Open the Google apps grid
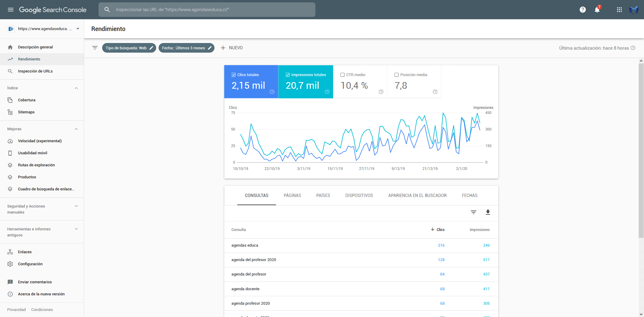The height and width of the screenshot is (317, 644). (x=619, y=10)
